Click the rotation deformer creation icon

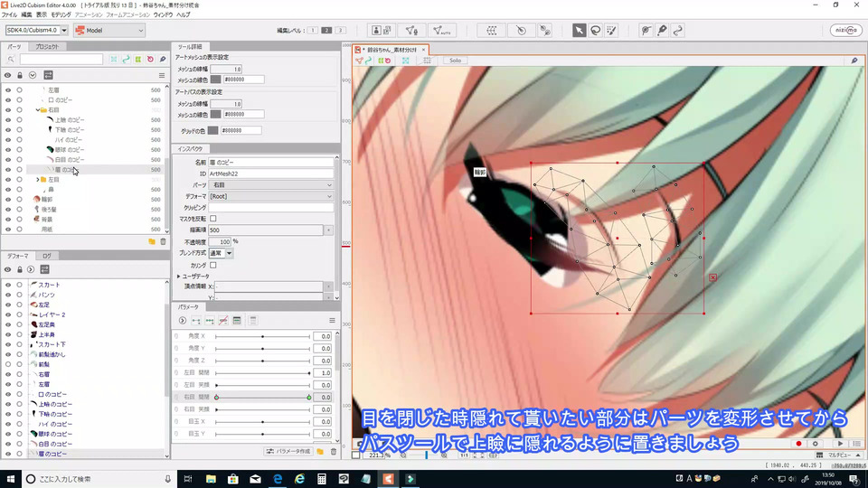[521, 31]
